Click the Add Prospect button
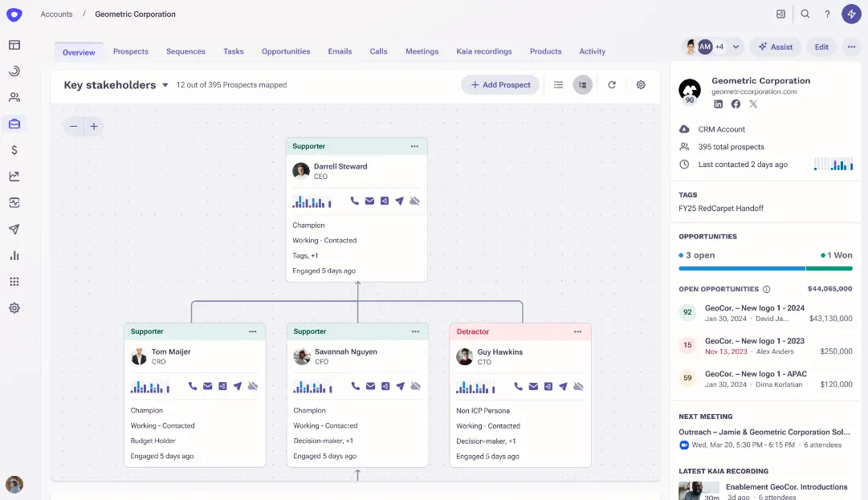The width and height of the screenshot is (868, 500). pyautogui.click(x=499, y=84)
